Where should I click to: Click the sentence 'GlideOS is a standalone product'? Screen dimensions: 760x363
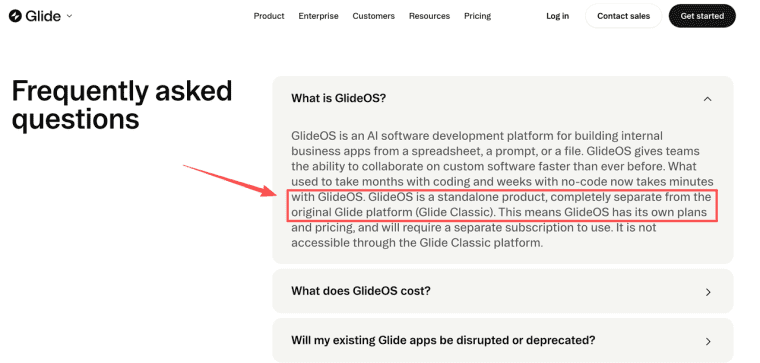click(x=458, y=197)
